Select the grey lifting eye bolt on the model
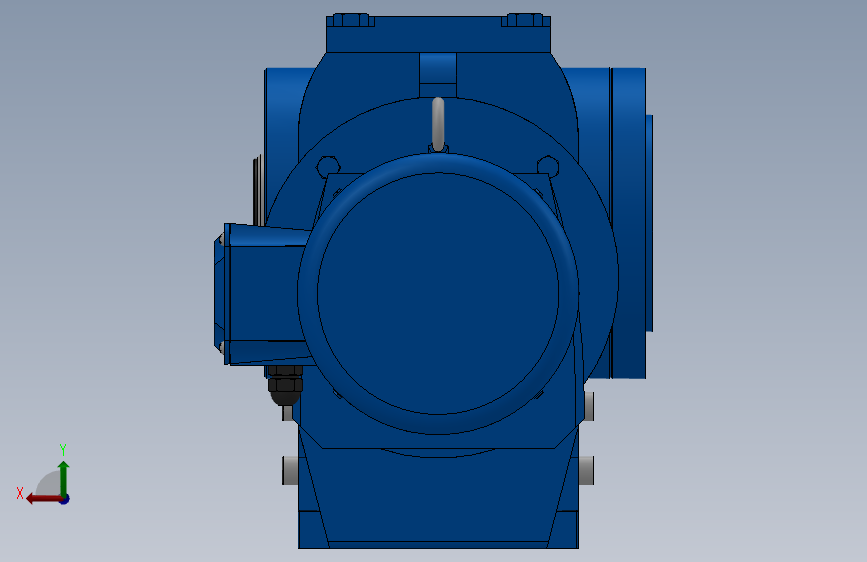Viewport: 867px width, 562px height. tap(438, 124)
